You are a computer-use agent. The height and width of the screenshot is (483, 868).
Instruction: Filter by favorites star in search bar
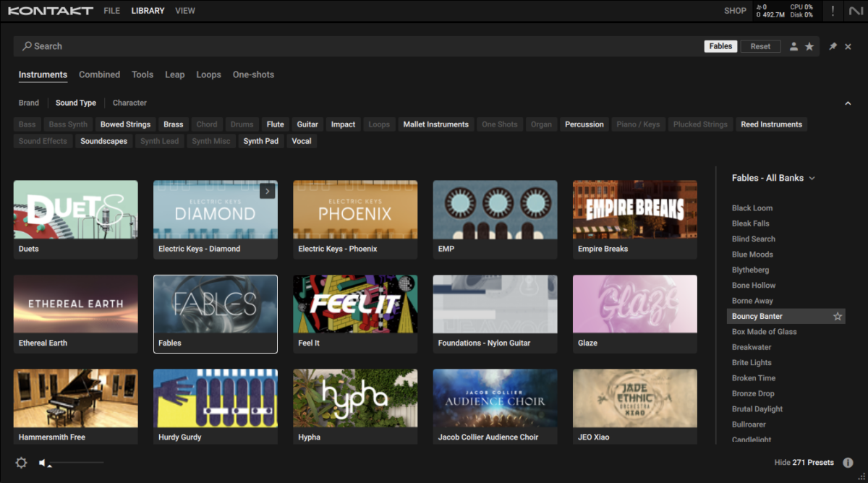coord(809,46)
